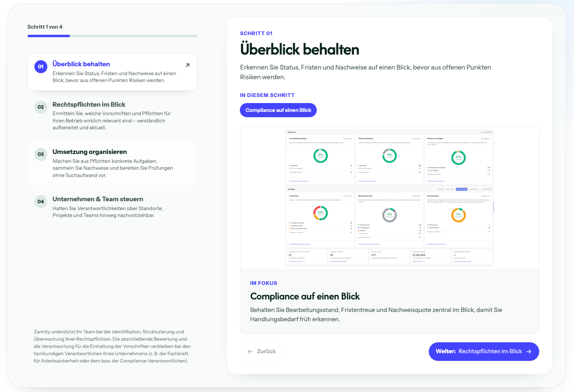Select the 01 step number badge
This screenshot has width=574, height=392.
[41, 67]
